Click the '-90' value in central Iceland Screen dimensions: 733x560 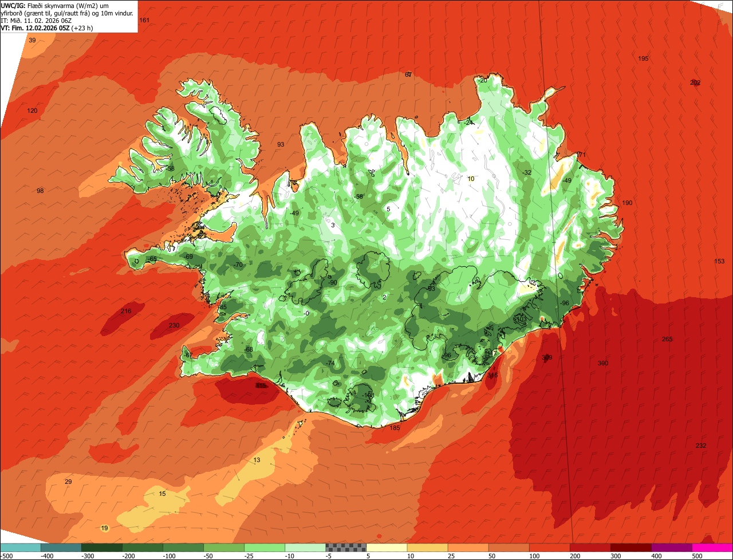pyautogui.click(x=332, y=283)
